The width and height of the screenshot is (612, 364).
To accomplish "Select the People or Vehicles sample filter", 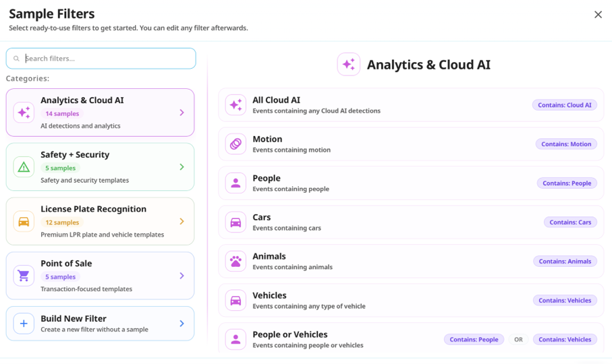I will [411, 338].
